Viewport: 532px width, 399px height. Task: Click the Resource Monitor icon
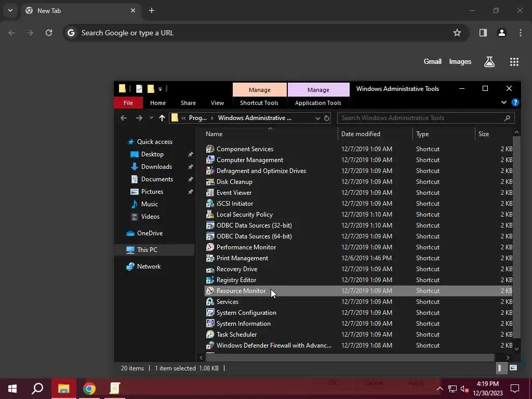tap(210, 291)
